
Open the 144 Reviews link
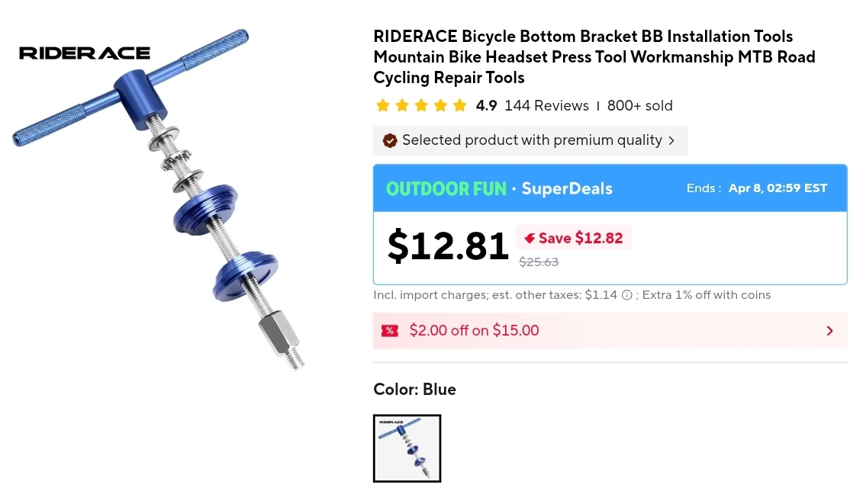pyautogui.click(x=546, y=106)
